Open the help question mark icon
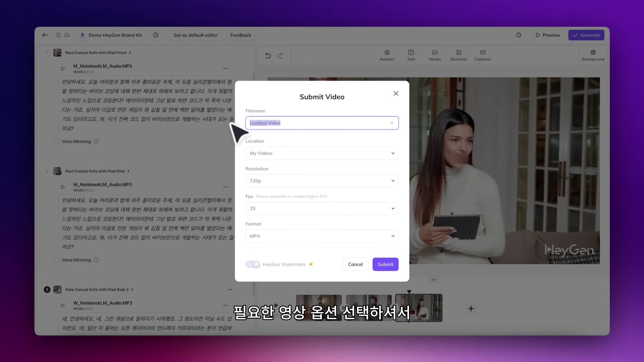The image size is (644, 362). point(156,35)
